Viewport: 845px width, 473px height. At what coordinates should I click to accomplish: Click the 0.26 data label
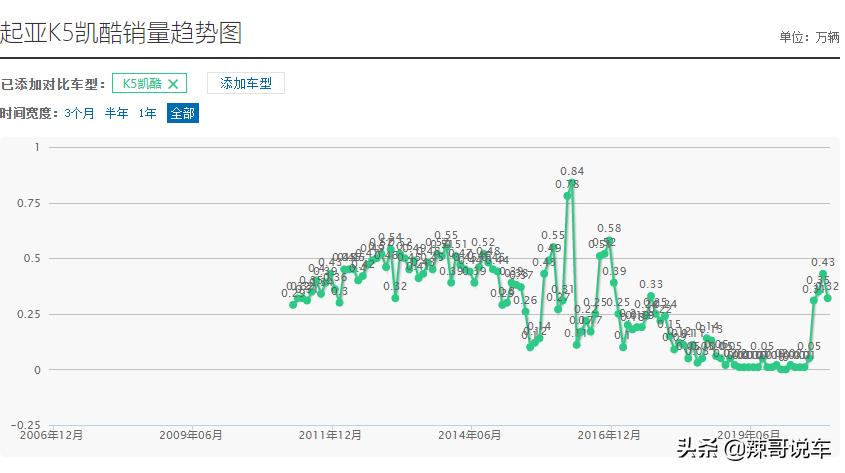tap(525, 301)
